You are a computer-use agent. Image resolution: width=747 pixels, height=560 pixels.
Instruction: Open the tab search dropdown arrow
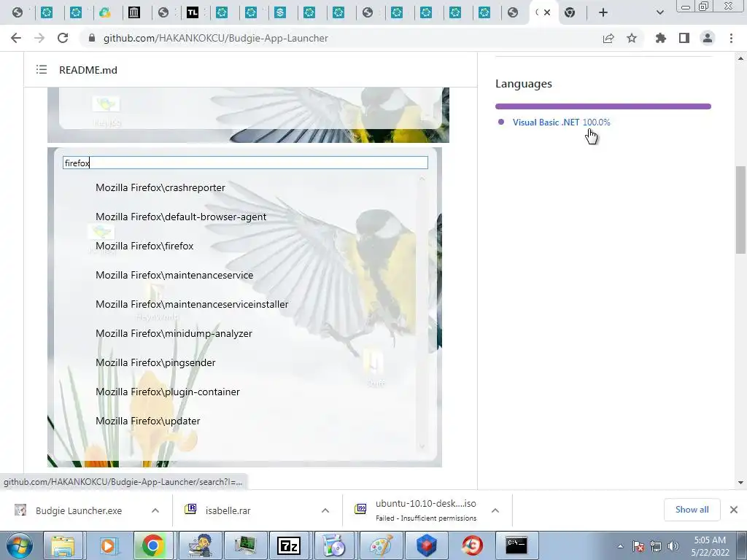[659, 12]
